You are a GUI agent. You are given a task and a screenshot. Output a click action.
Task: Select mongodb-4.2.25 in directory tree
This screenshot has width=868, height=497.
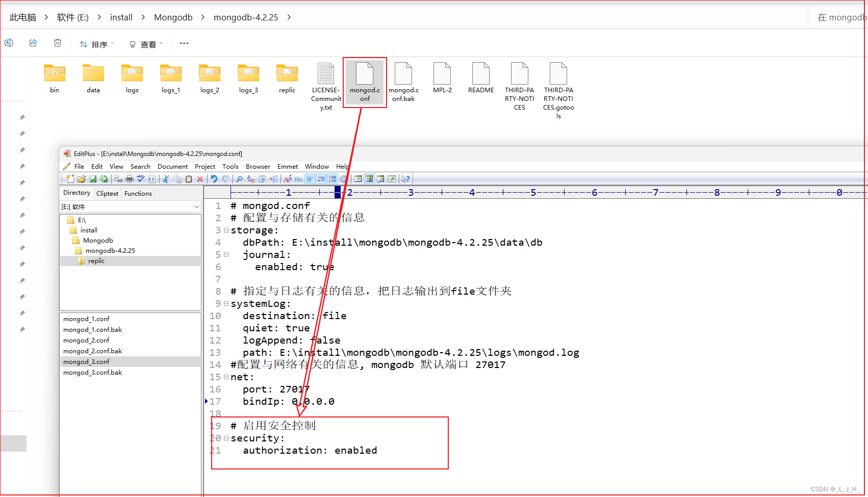click(110, 251)
